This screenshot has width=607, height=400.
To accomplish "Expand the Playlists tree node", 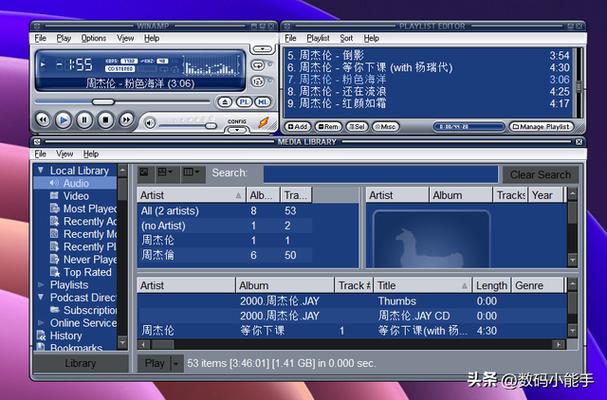I will tap(41, 285).
